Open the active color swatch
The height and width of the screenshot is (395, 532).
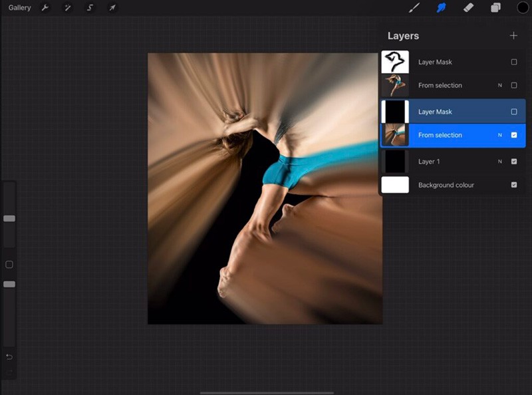tap(524, 7)
